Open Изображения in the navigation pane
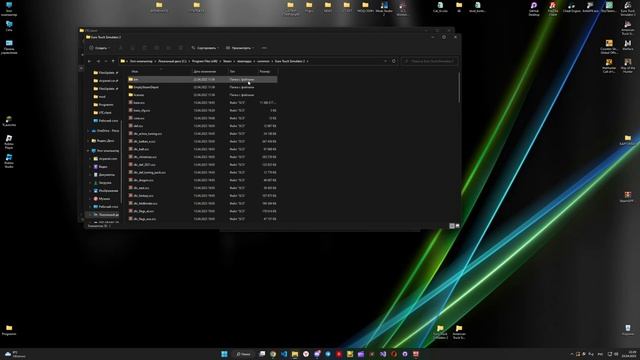Viewport: 640px width, 360px height. pos(106,191)
